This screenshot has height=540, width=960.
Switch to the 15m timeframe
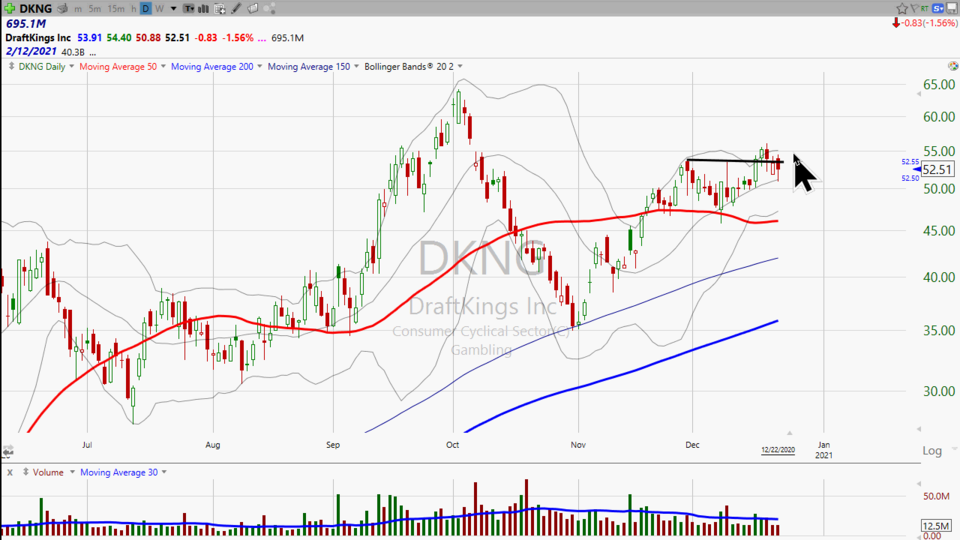[116, 9]
